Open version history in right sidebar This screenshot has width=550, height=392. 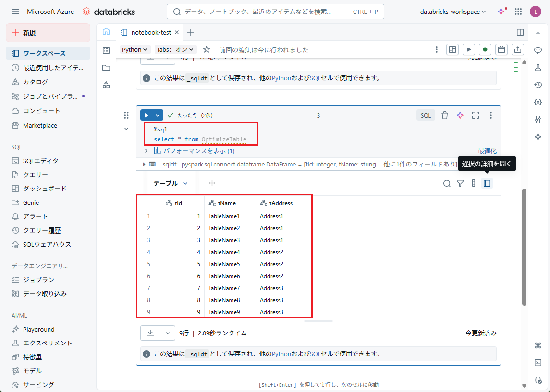538,85
